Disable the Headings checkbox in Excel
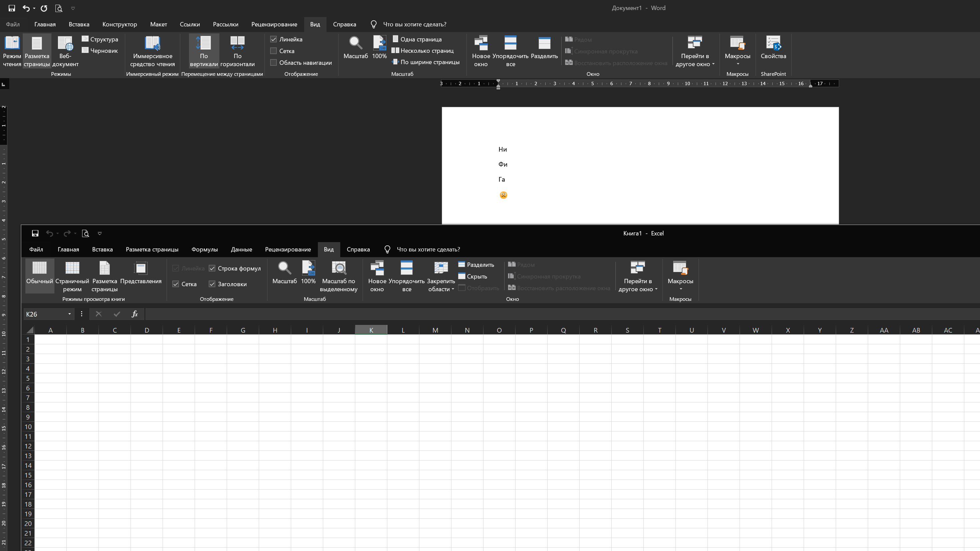The height and width of the screenshot is (551, 980). click(x=212, y=284)
